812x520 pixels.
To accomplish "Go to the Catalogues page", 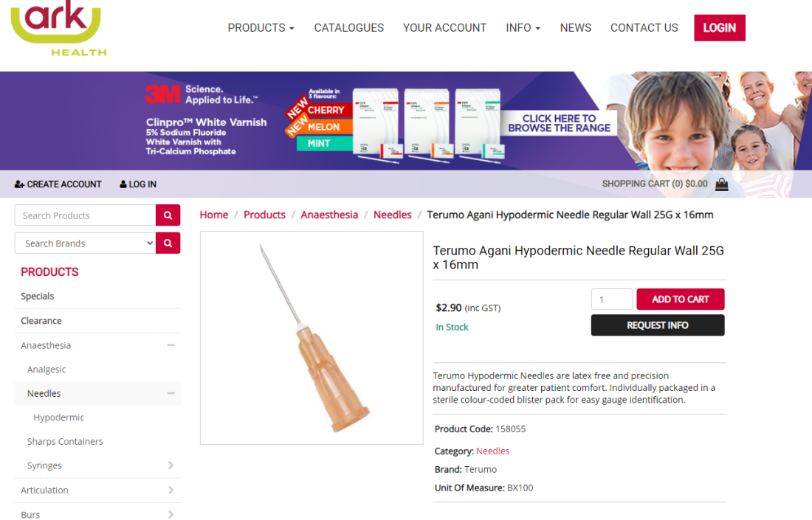I will coord(349,28).
